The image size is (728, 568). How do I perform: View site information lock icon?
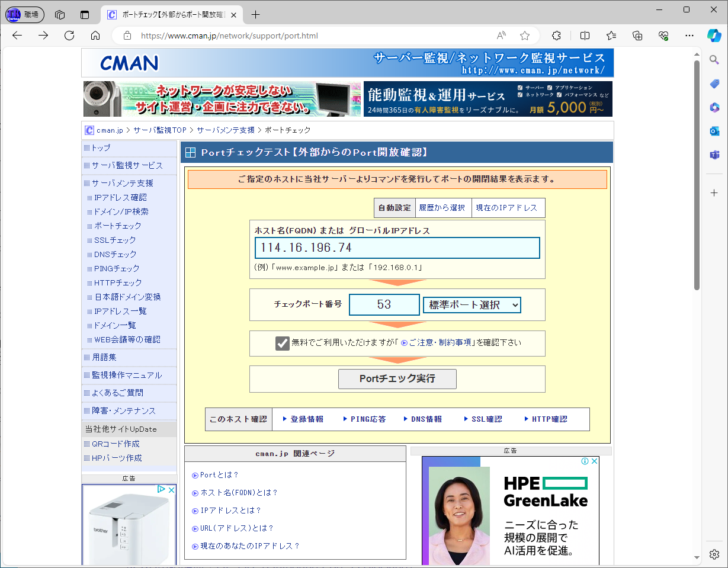(127, 36)
